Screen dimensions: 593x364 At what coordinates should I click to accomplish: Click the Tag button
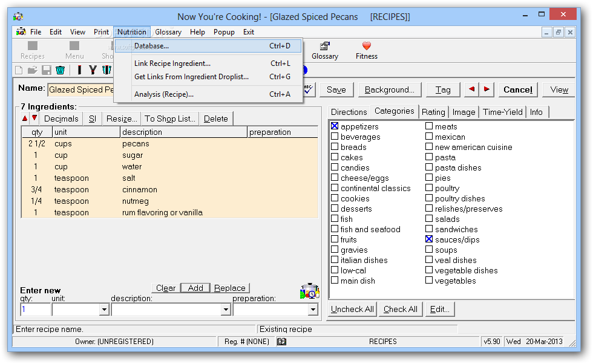click(443, 90)
